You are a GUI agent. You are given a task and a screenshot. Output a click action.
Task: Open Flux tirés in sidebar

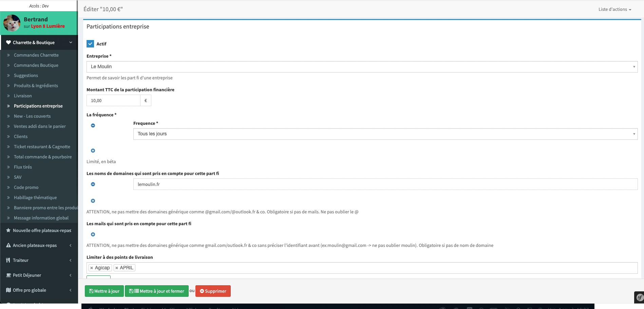[23, 167]
